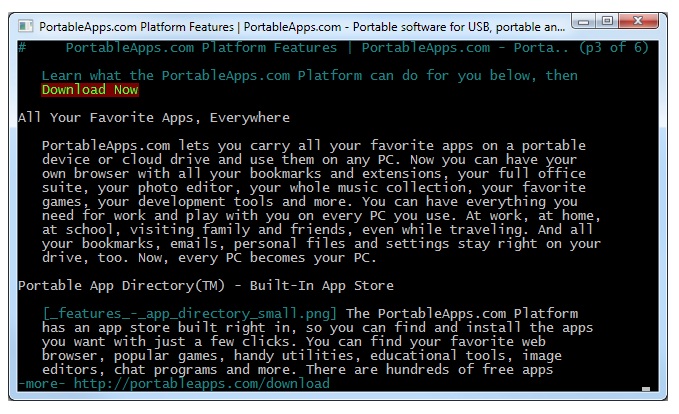Click the Download Now link
Image resolution: width=679 pixels, height=414 pixels.
pos(90,90)
